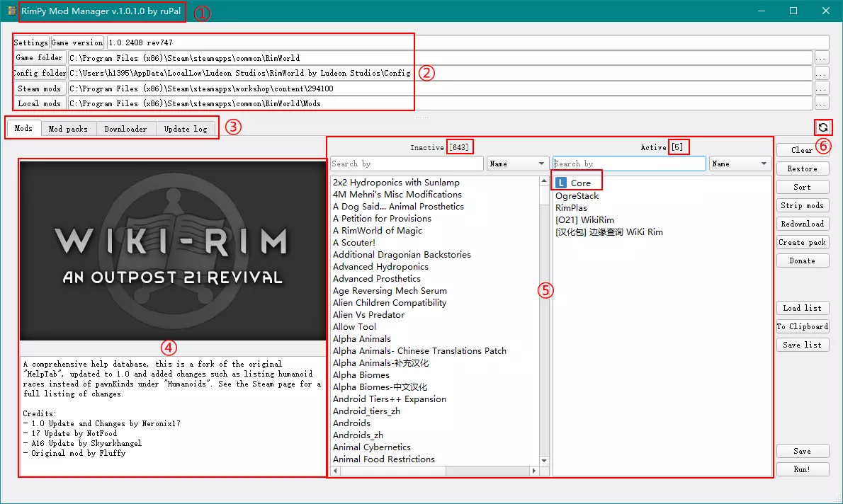Click the Clear button
The image size is (843, 504).
click(802, 151)
